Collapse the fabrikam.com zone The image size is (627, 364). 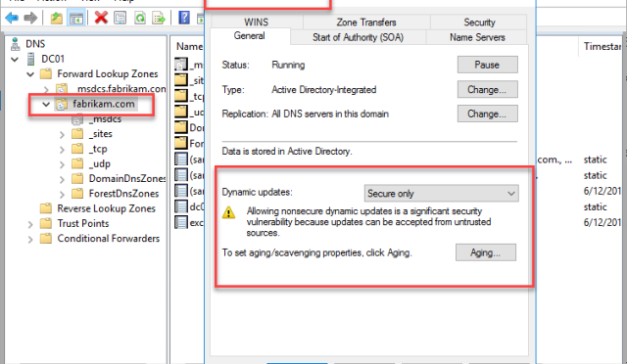point(46,105)
